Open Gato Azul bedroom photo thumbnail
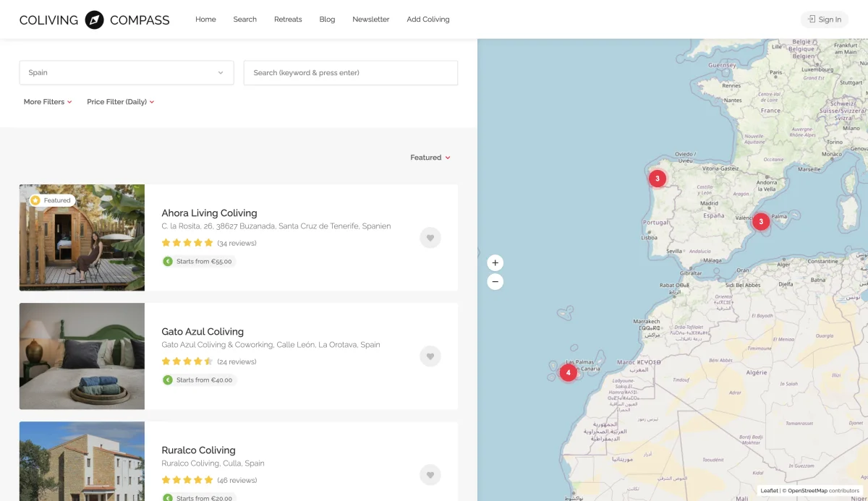Image resolution: width=868 pixels, height=501 pixels. [x=82, y=356]
